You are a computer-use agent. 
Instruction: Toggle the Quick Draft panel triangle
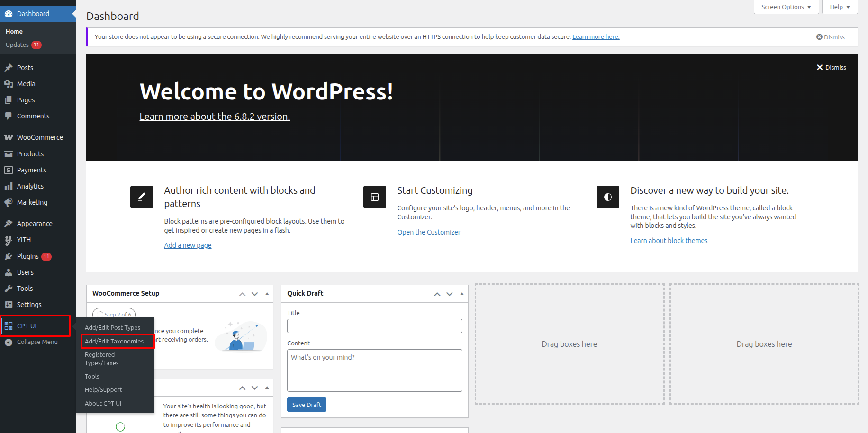[x=462, y=294]
